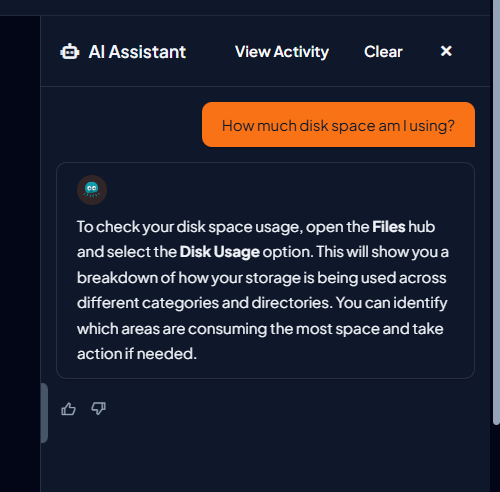Click the vertical scrollbar thumb on right
Image resolution: width=500 pixels, height=492 pixels.
click(496, 212)
